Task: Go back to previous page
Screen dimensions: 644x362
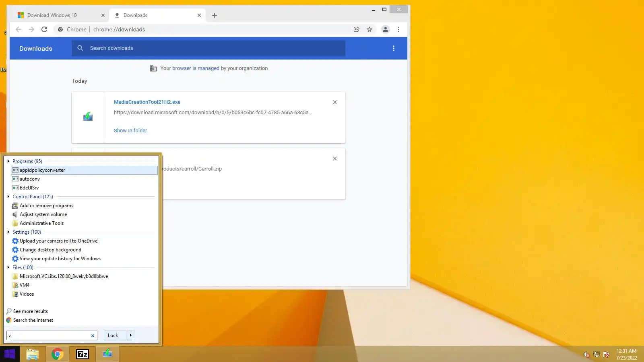Action: [19, 29]
